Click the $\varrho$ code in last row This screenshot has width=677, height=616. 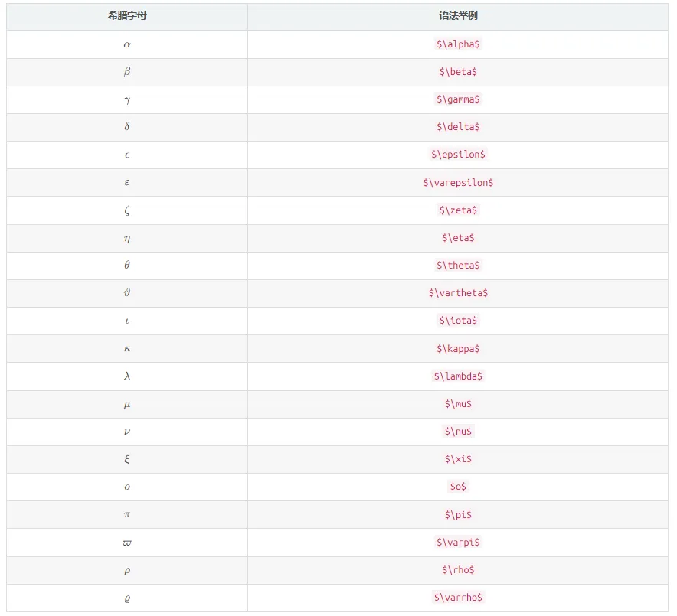[x=458, y=598]
